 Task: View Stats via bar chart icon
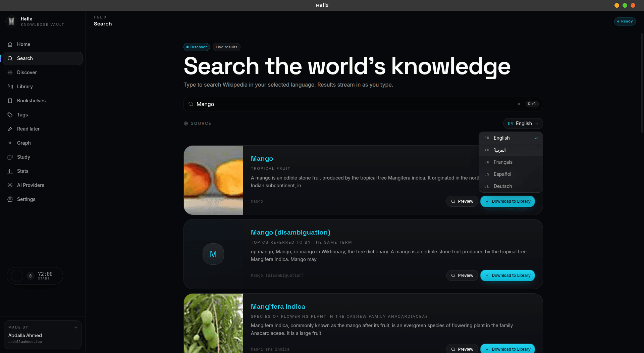[x=10, y=171]
